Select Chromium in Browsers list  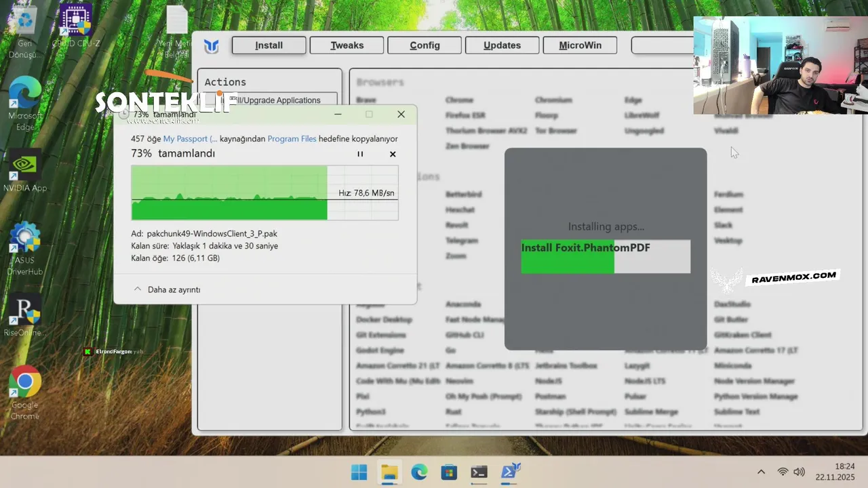pos(554,100)
